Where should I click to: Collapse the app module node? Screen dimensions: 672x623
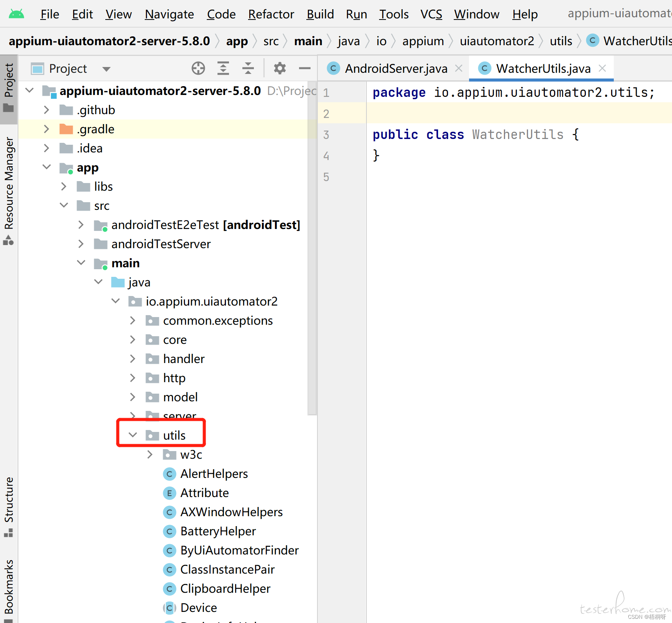click(46, 167)
